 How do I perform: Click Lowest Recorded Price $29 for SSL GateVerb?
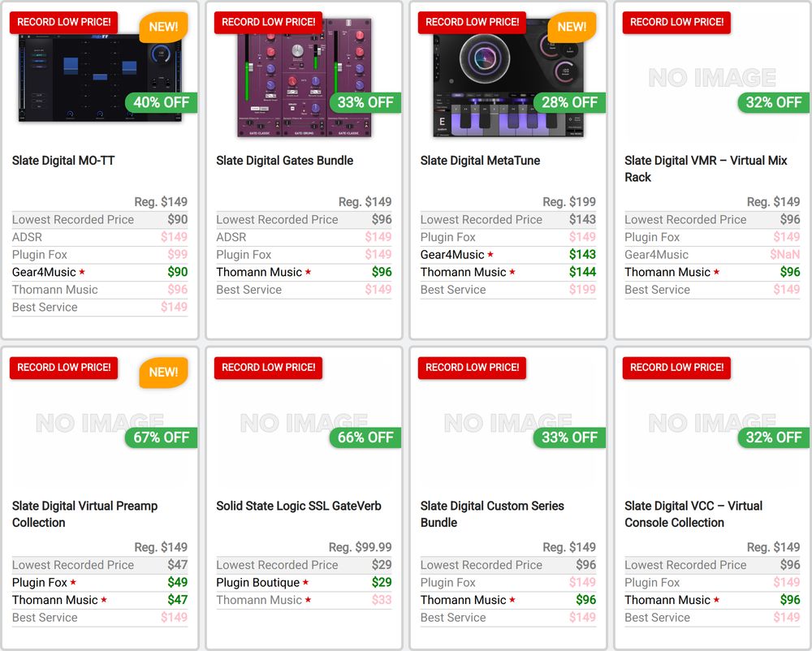coord(304,565)
